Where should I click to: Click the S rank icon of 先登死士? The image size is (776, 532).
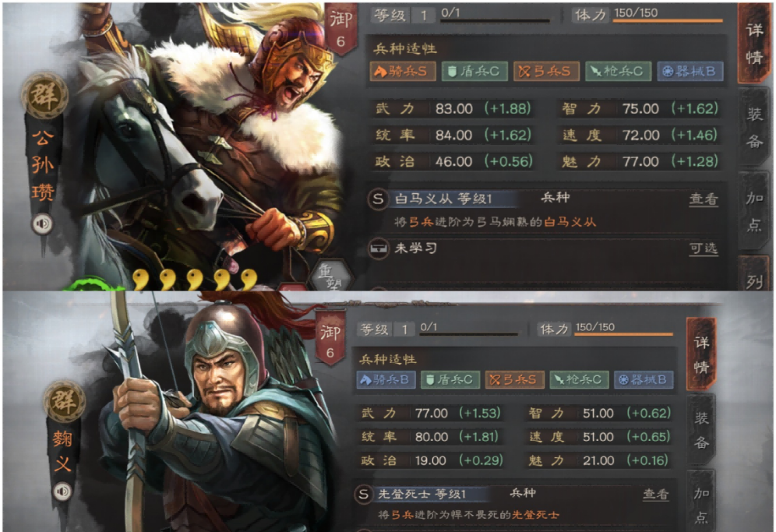click(364, 494)
